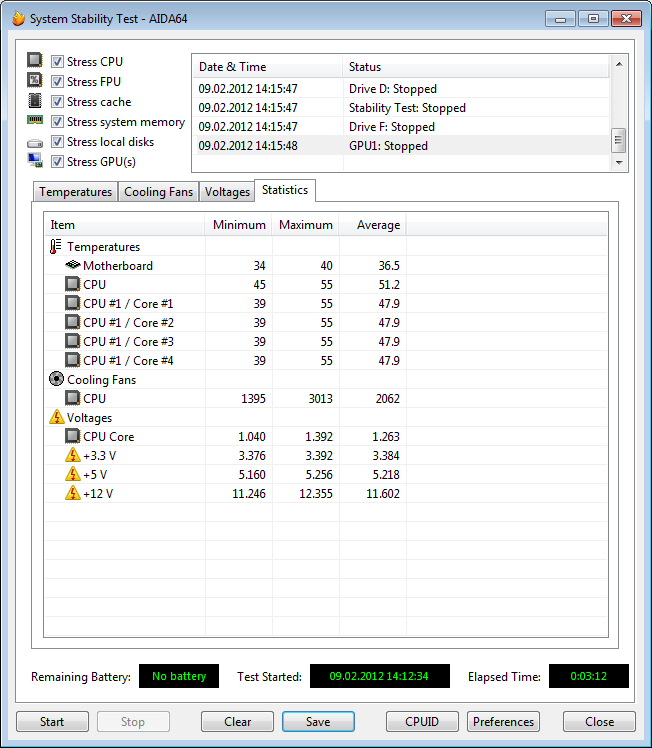Viewport: 652px width, 748px height.
Task: Click the disk drive icon beside Stress local disks
Action: pyautogui.click(x=35, y=143)
